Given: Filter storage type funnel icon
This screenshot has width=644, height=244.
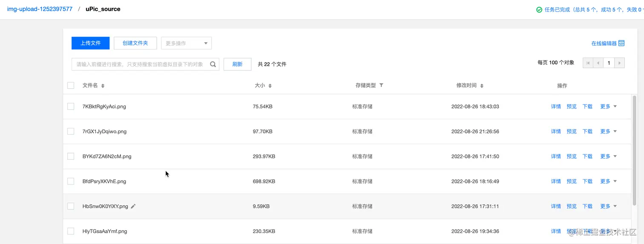Looking at the screenshot, I should tap(381, 85).
